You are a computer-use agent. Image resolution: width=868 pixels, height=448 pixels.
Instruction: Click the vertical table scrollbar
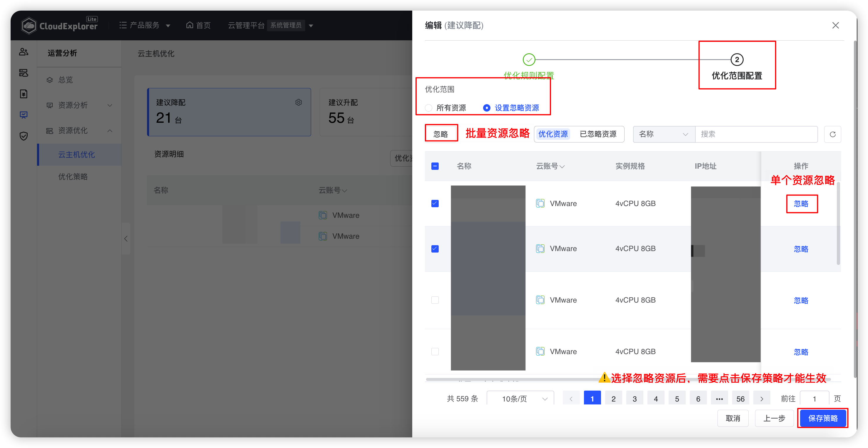pos(838,223)
